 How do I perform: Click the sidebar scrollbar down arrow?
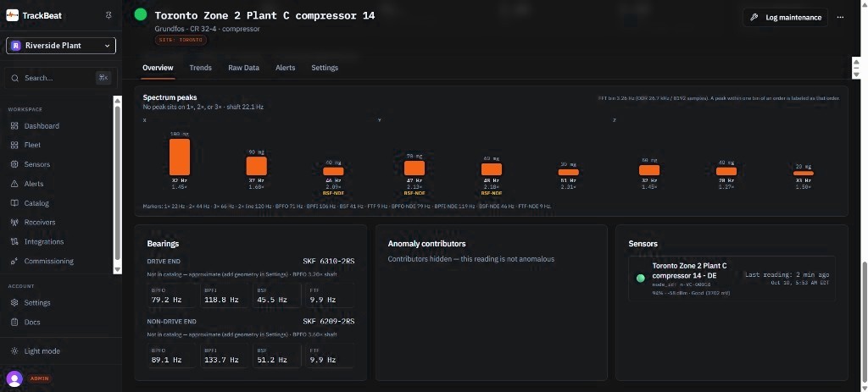click(x=117, y=269)
